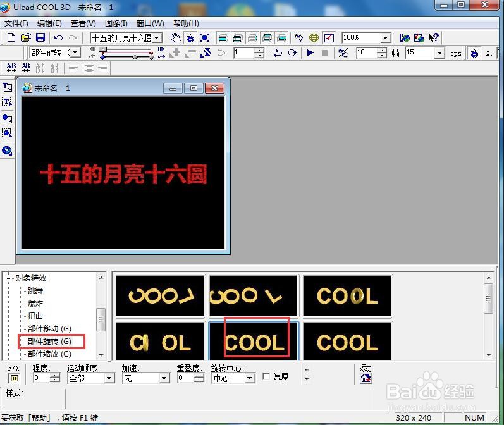Select 部件旋转 (G) in effects tree
The width and height of the screenshot is (504, 425).
click(49, 341)
